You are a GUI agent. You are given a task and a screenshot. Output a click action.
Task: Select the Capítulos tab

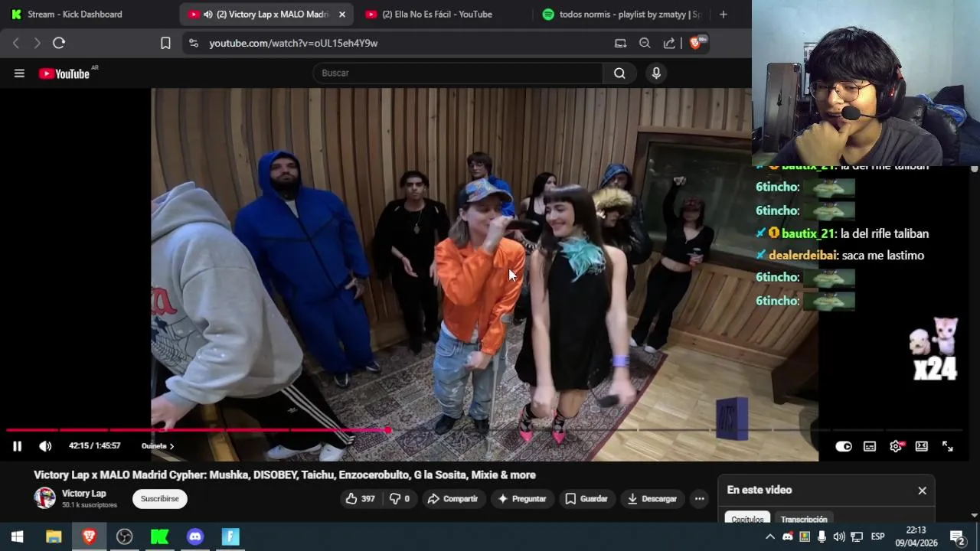click(x=747, y=519)
